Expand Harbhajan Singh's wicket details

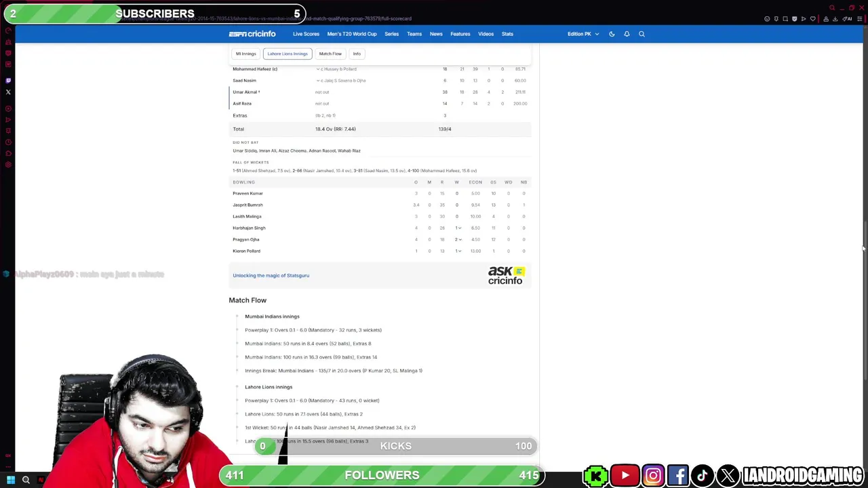pos(460,228)
